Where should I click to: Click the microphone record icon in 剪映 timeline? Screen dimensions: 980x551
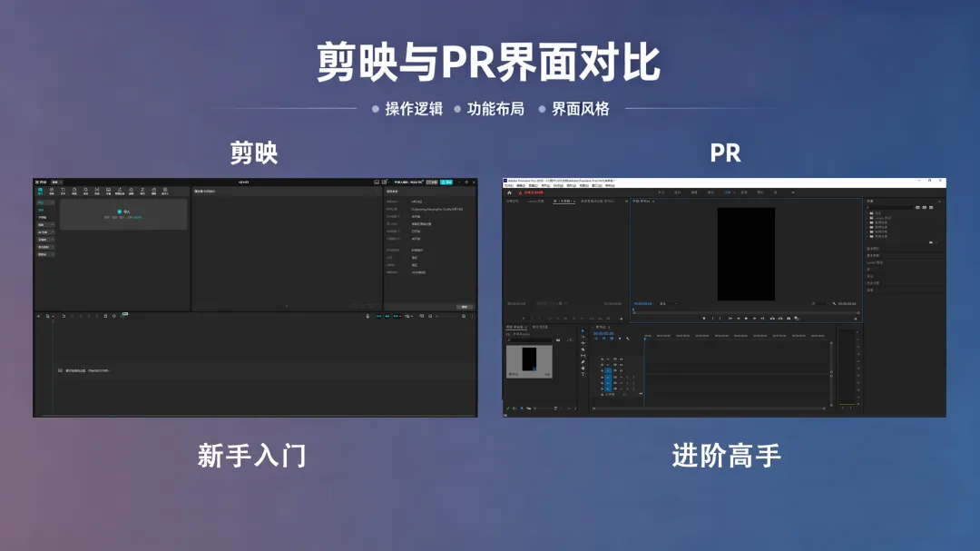coord(367,316)
